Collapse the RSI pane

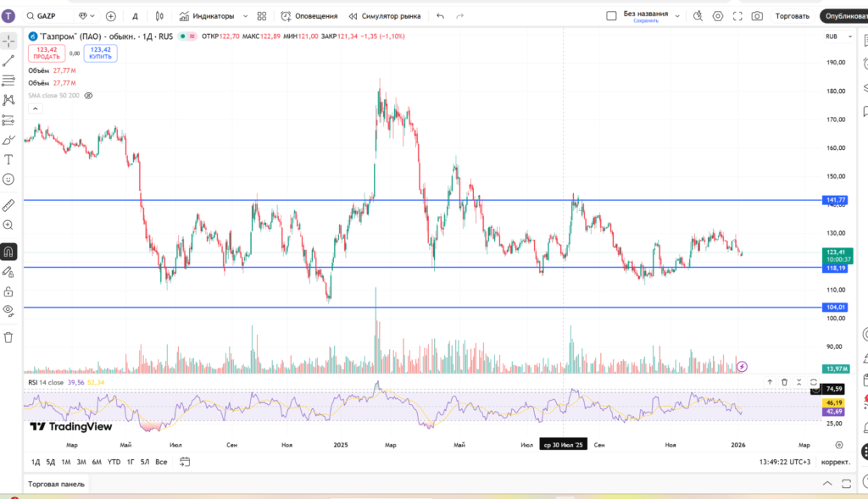pyautogui.click(x=798, y=382)
